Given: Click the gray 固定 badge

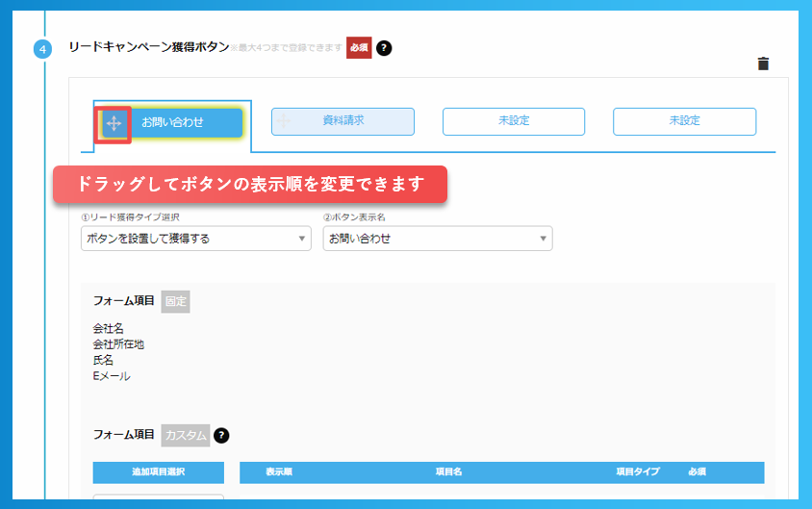Looking at the screenshot, I should tap(175, 301).
